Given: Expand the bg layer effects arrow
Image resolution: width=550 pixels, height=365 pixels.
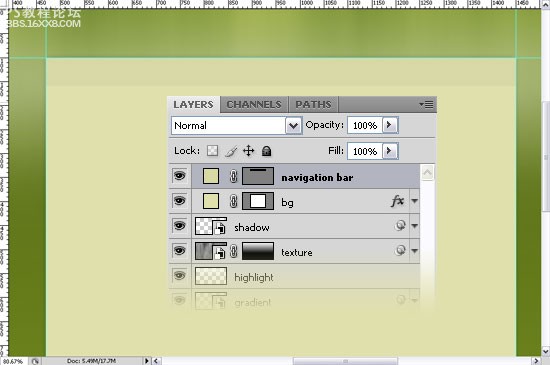Looking at the screenshot, I should (414, 201).
